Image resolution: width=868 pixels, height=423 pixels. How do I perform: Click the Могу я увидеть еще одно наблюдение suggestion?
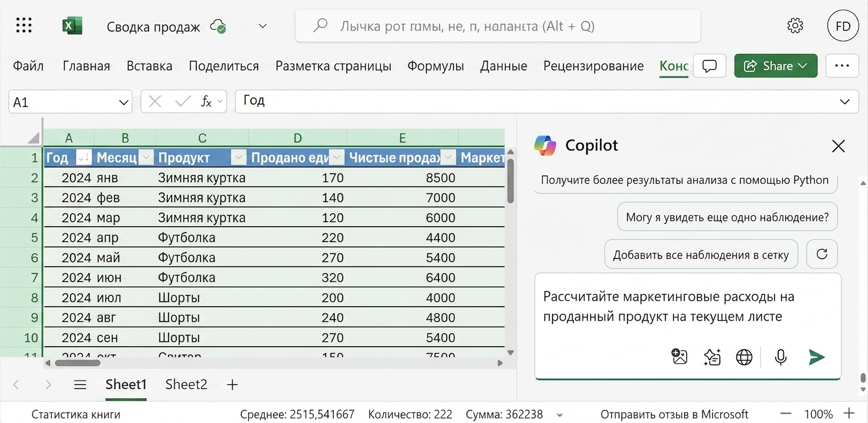728,217
